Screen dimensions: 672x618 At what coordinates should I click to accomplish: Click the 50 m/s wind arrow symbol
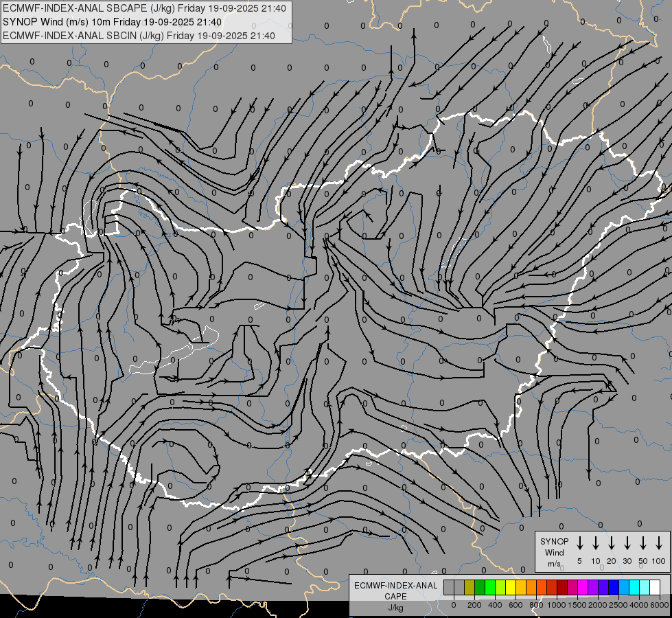(643, 543)
